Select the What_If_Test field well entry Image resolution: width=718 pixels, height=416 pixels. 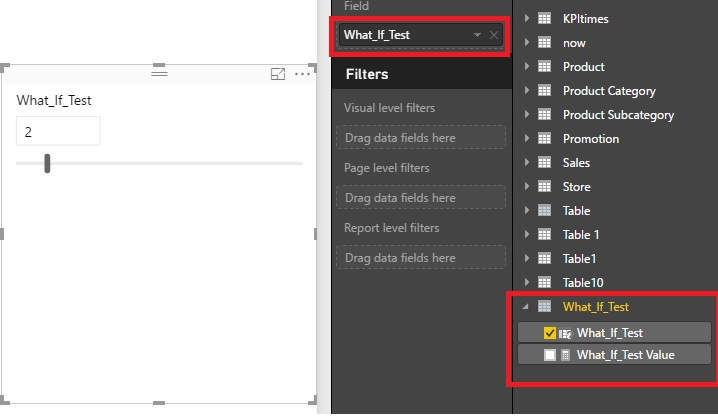pos(420,35)
